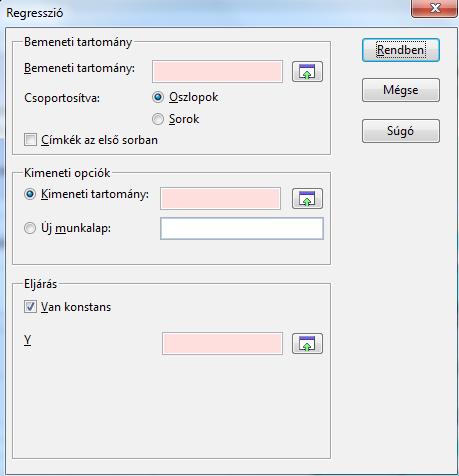Click the Új munkalap text field
Viewport: 459px width, 476px height.
(x=242, y=229)
